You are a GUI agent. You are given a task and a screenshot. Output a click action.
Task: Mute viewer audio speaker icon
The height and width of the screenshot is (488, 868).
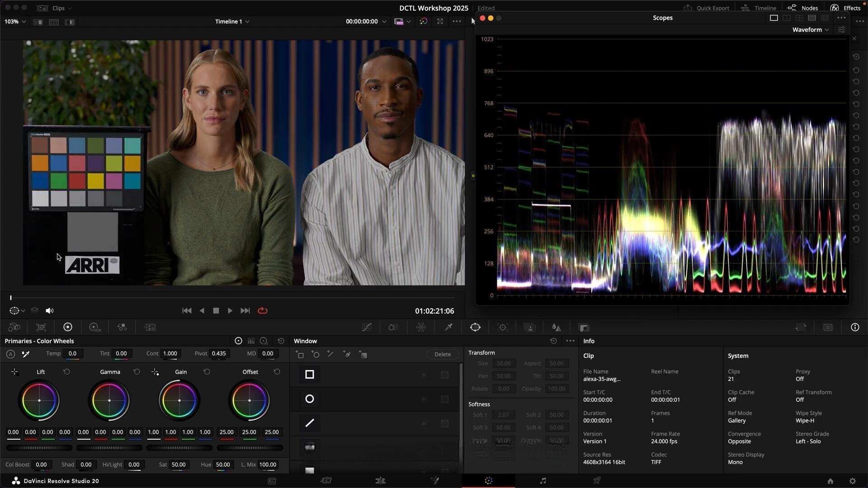click(50, 311)
